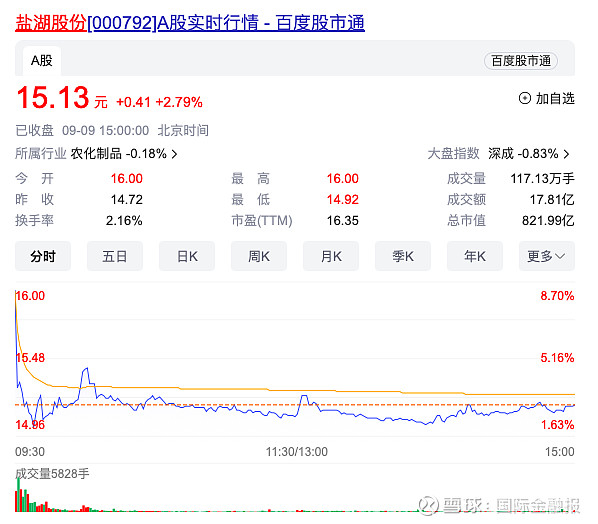Click the 5.16% chart axis label
The image size is (598, 524).
557,358
